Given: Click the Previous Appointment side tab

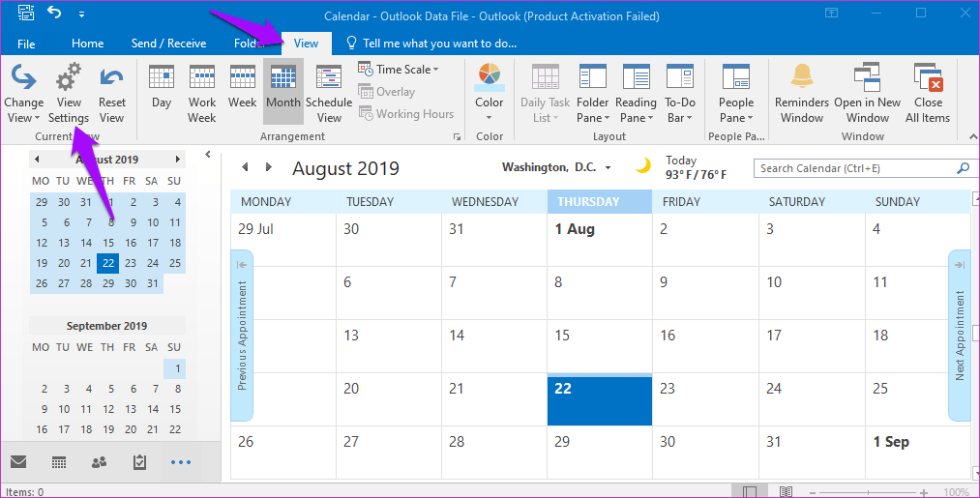Looking at the screenshot, I should (x=243, y=336).
